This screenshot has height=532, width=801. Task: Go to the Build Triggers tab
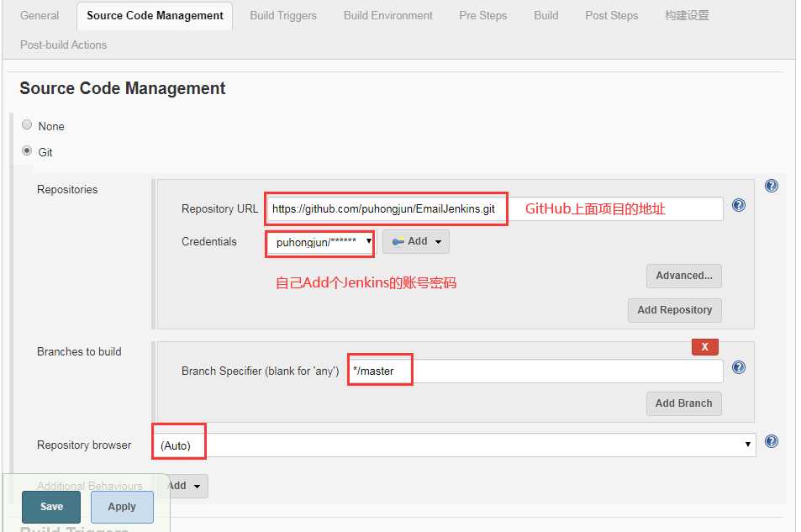click(x=283, y=15)
